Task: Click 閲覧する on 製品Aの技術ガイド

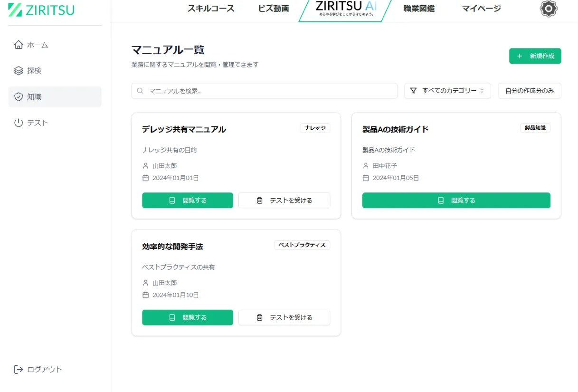Action: [455, 200]
